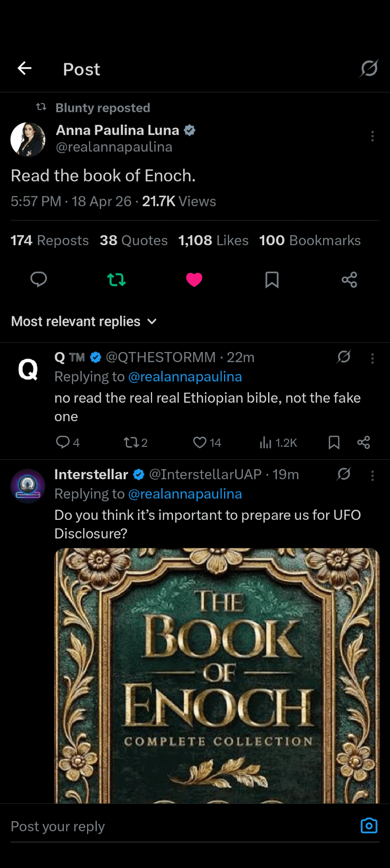
Task: Bookmark Anna Paulina Luna's post
Action: (x=272, y=280)
